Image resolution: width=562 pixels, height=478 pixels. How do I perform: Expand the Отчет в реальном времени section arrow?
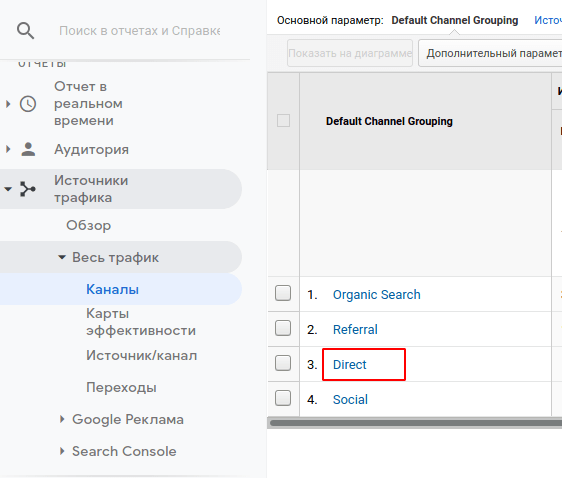pos(8,104)
